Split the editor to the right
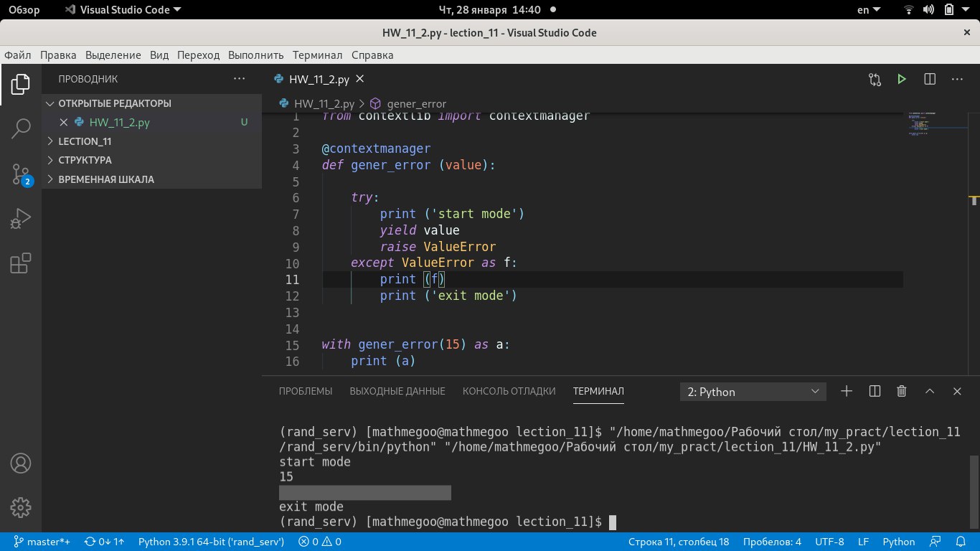 coord(929,79)
